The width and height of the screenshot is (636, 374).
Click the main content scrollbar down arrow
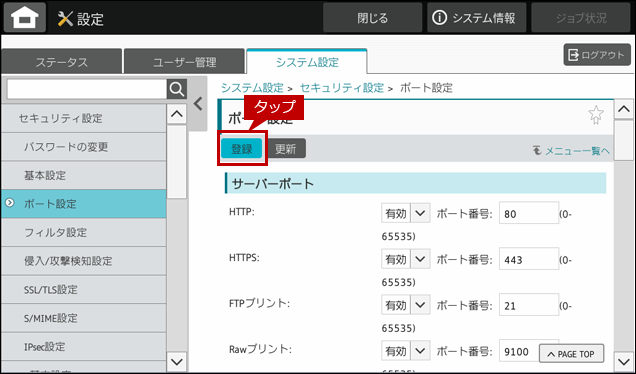click(624, 361)
